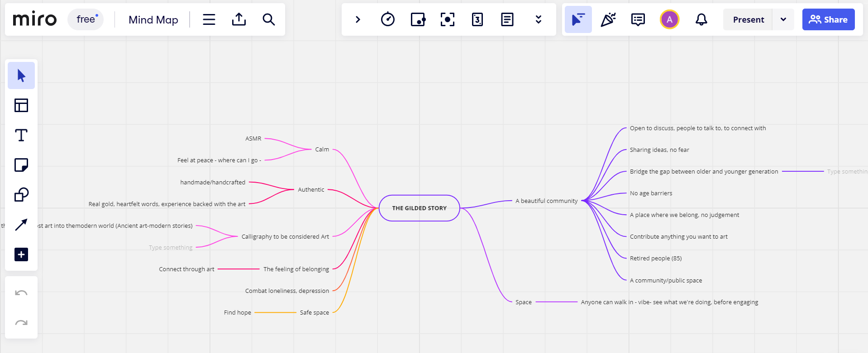Click the blue Share button
868x353 pixels.
coord(828,19)
